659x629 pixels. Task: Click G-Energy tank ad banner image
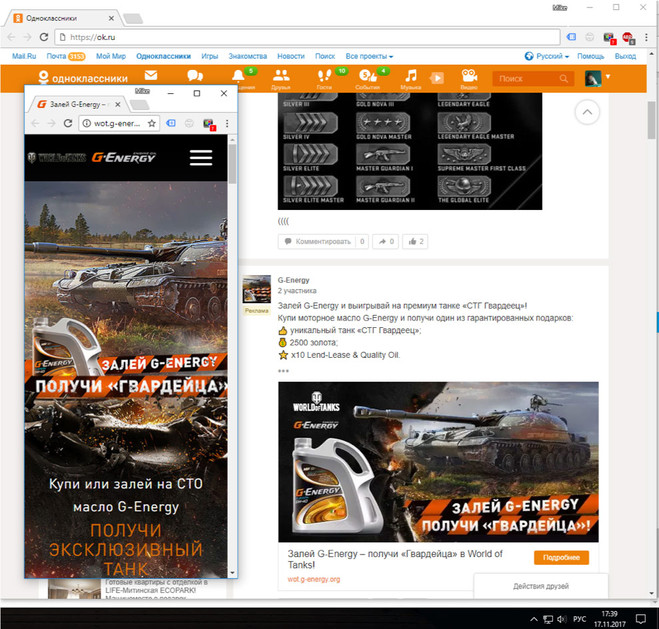(438, 462)
